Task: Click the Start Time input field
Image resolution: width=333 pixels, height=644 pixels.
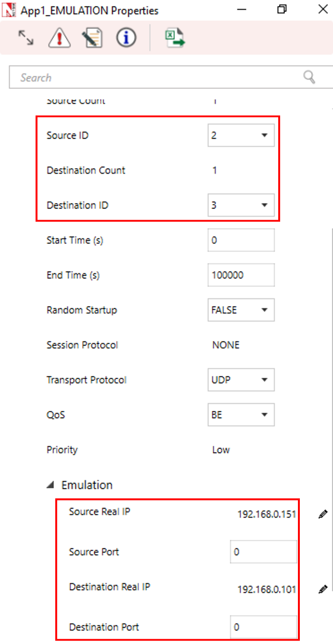Action: (241, 240)
